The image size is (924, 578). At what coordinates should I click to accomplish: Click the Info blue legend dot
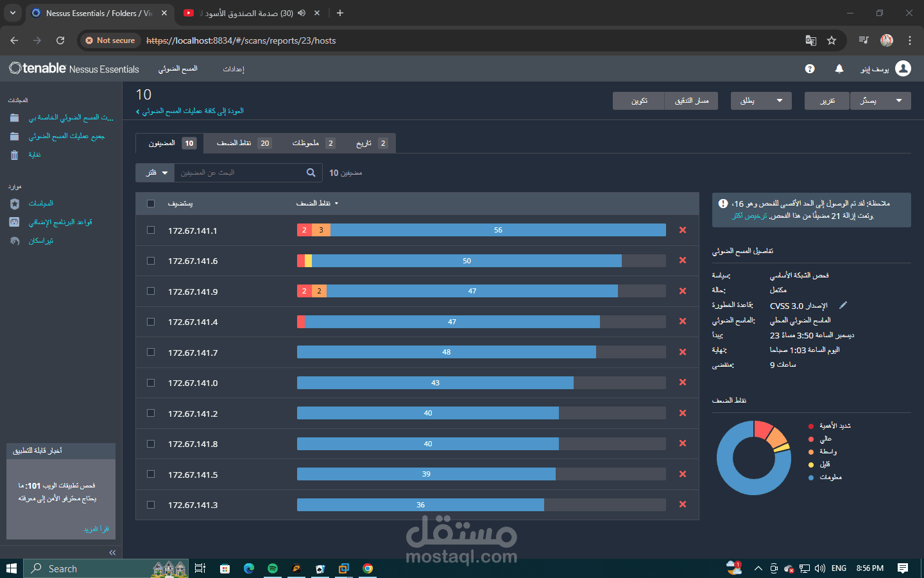click(x=811, y=477)
